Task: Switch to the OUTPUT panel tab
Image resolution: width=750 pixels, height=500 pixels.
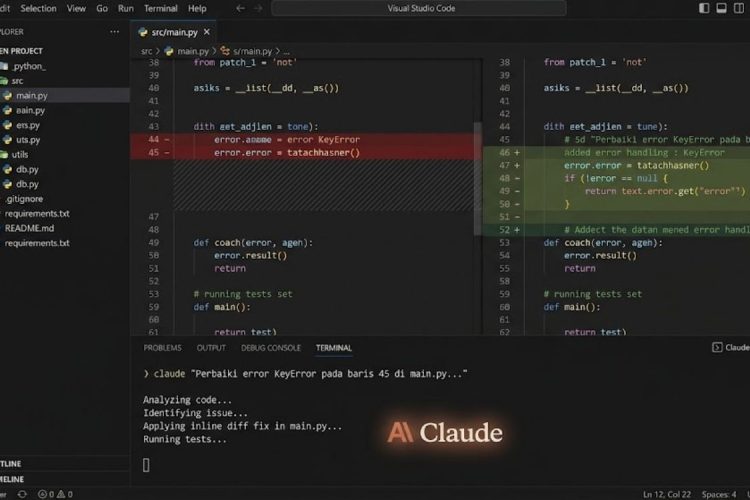Action: pyautogui.click(x=211, y=348)
